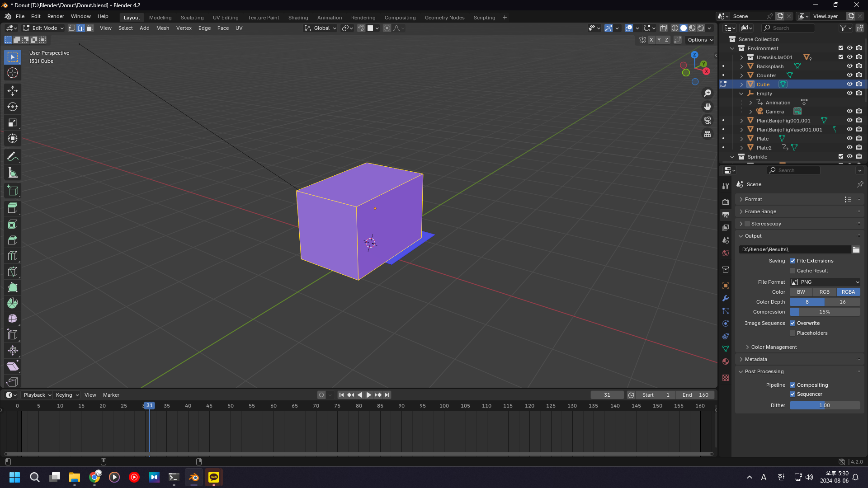
Task: Adjust the Compression slider
Action: click(825, 312)
